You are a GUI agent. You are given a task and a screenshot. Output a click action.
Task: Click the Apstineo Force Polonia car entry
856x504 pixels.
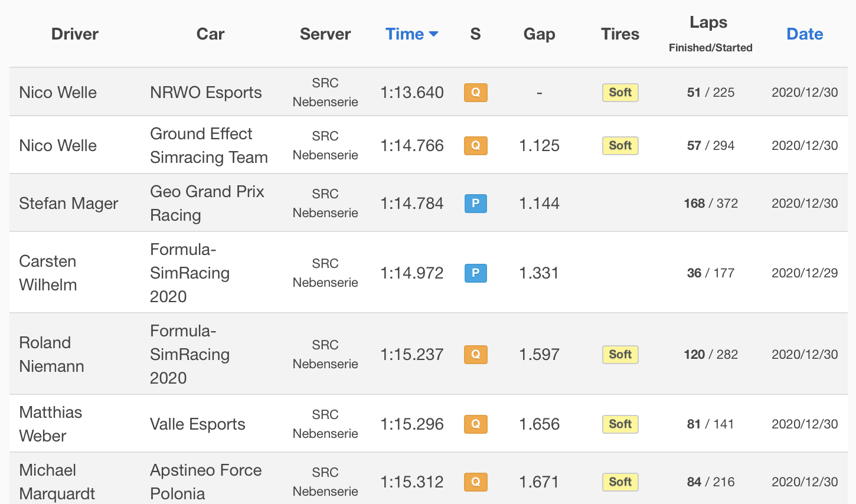click(x=205, y=482)
